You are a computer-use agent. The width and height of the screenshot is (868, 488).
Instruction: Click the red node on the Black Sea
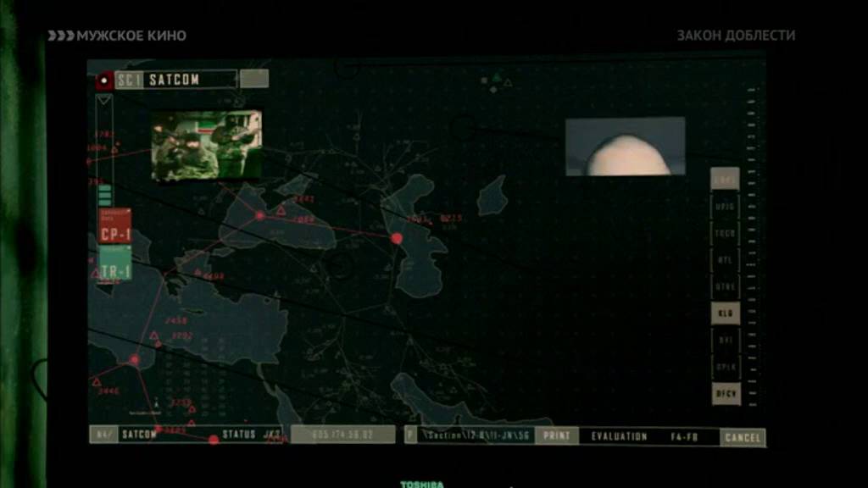[x=259, y=215]
